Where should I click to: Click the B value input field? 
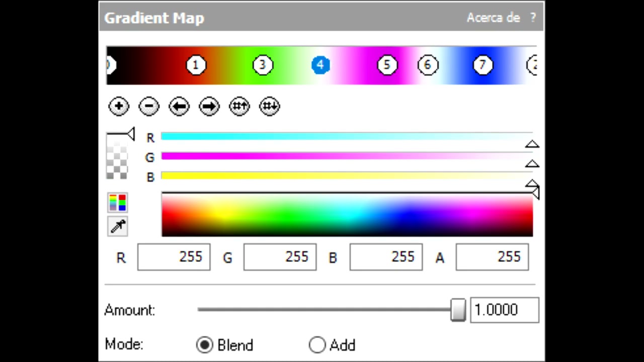(x=386, y=257)
